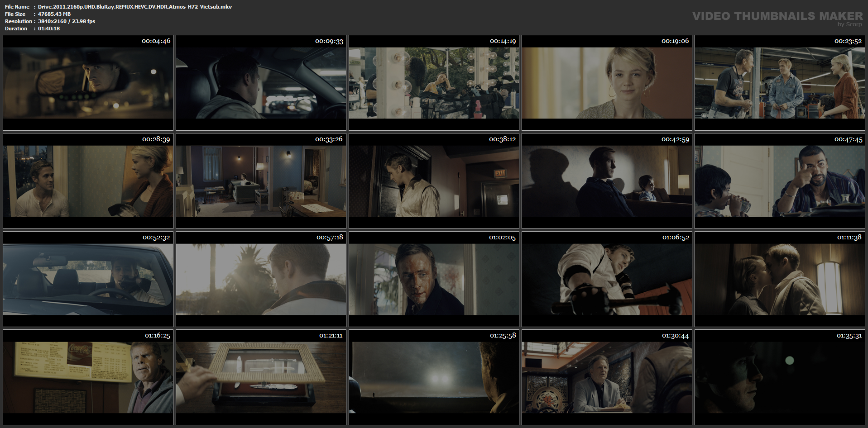This screenshot has height=428, width=868.
Task: Pick the 01:02:05 close-up frame
Action: point(434,279)
